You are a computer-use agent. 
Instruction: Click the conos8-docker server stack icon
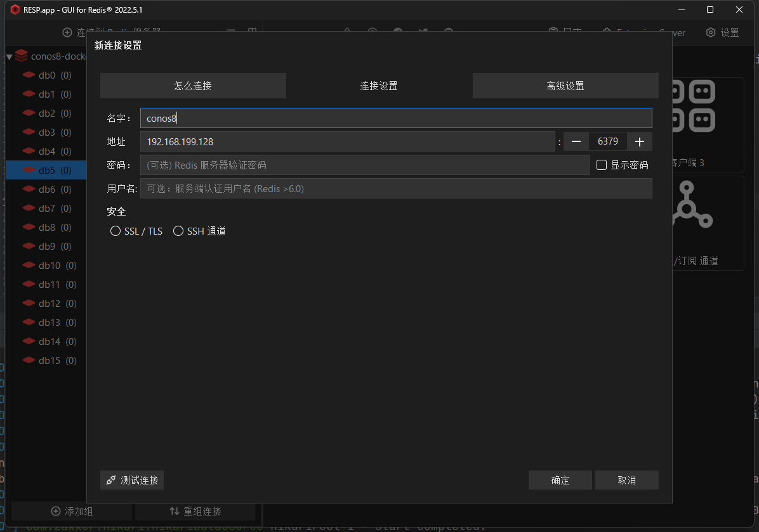[x=22, y=56]
